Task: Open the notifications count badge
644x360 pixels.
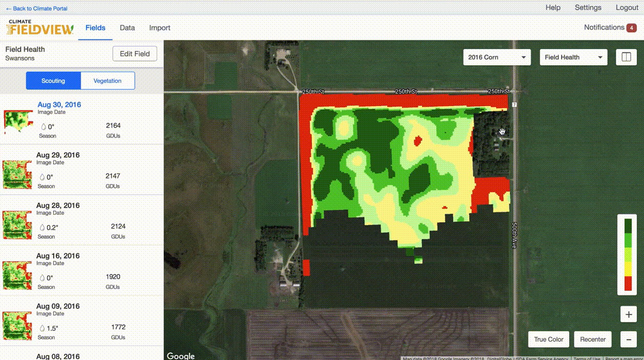Action: coord(631,28)
